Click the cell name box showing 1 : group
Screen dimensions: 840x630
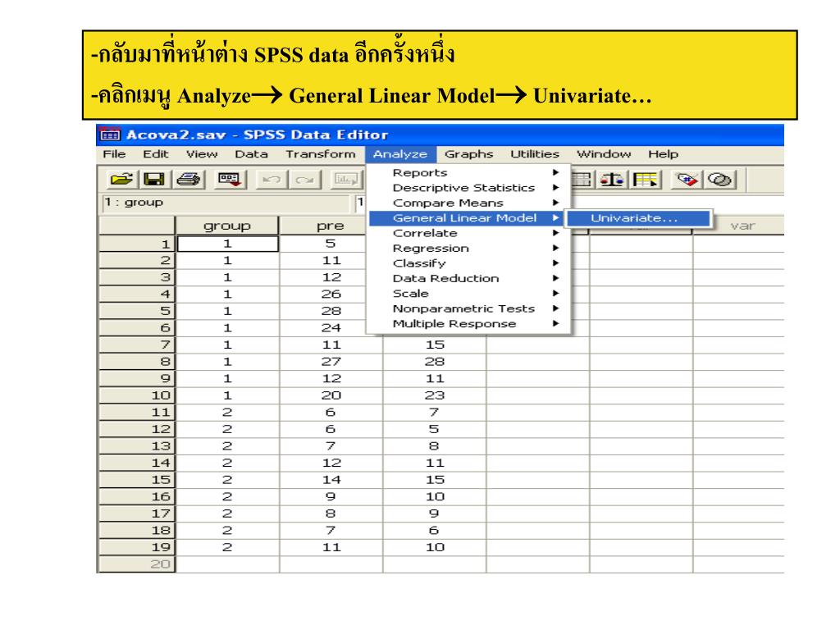tap(225, 203)
